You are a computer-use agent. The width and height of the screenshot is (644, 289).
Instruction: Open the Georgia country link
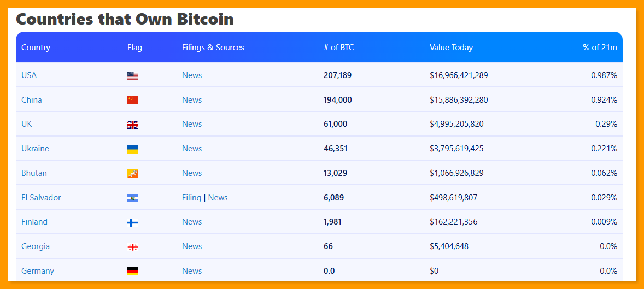click(36, 246)
